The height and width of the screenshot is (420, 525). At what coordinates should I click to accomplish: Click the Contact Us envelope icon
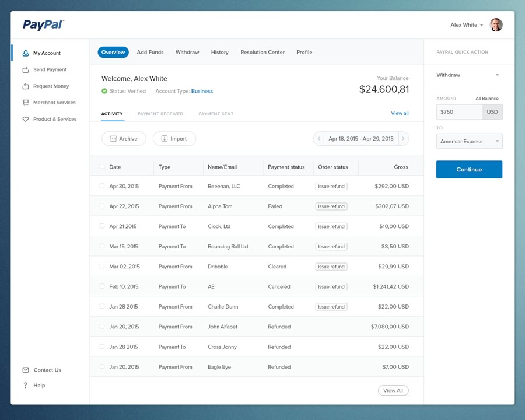pos(26,370)
